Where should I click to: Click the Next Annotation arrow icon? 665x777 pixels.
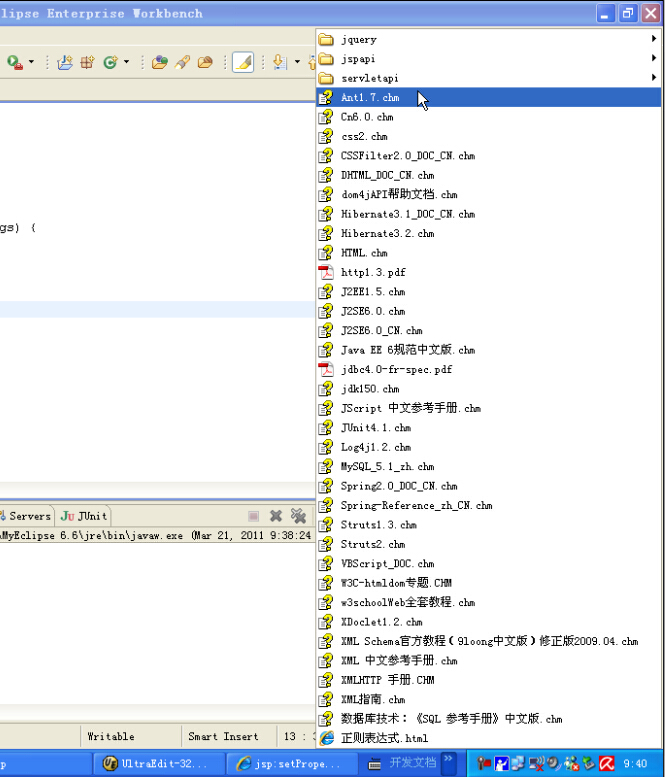coord(280,62)
